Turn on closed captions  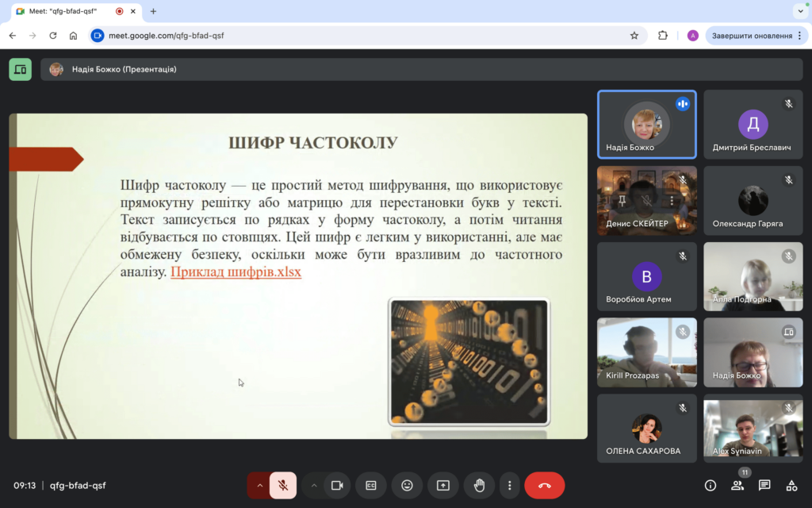tap(371, 486)
